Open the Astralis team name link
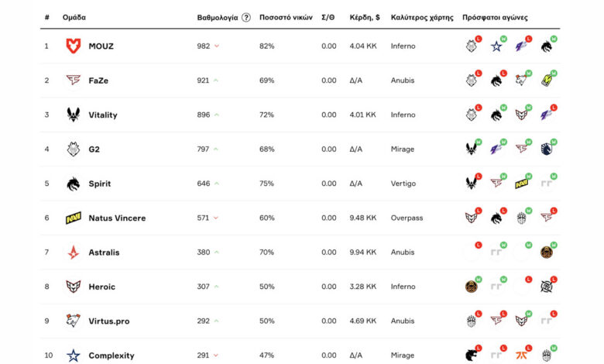604x364 pixels. 104,252
